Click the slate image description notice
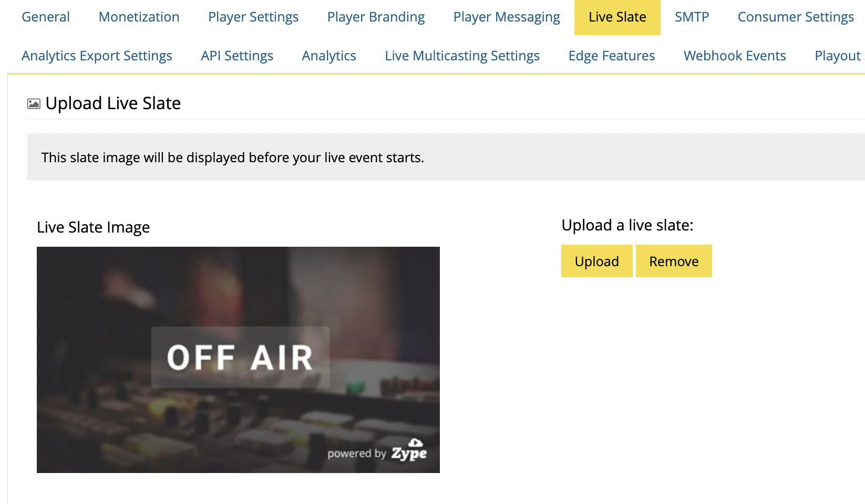 (446, 157)
